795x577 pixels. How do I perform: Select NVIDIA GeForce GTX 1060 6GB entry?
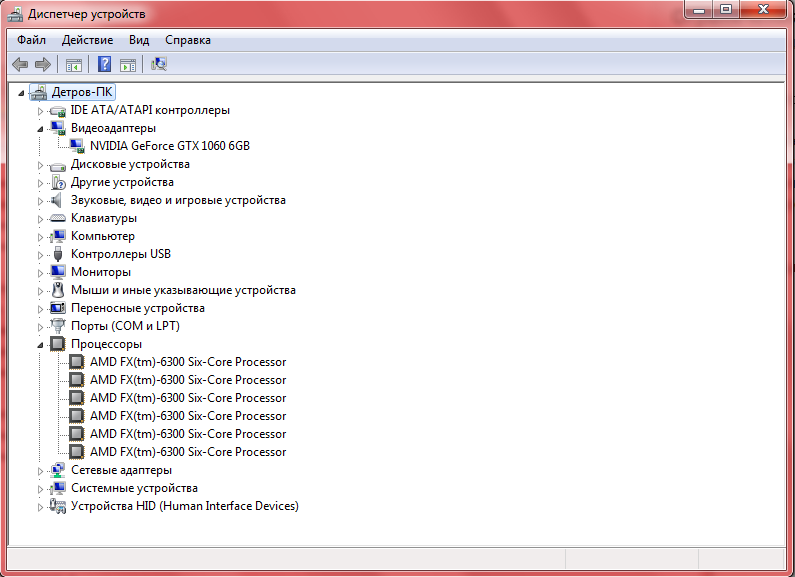(170, 146)
